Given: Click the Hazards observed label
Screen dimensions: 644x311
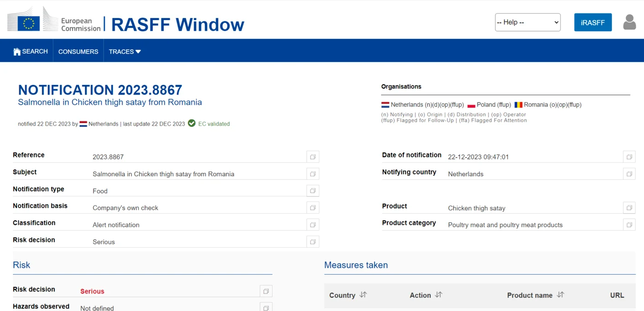Looking at the screenshot, I should [x=41, y=306].
